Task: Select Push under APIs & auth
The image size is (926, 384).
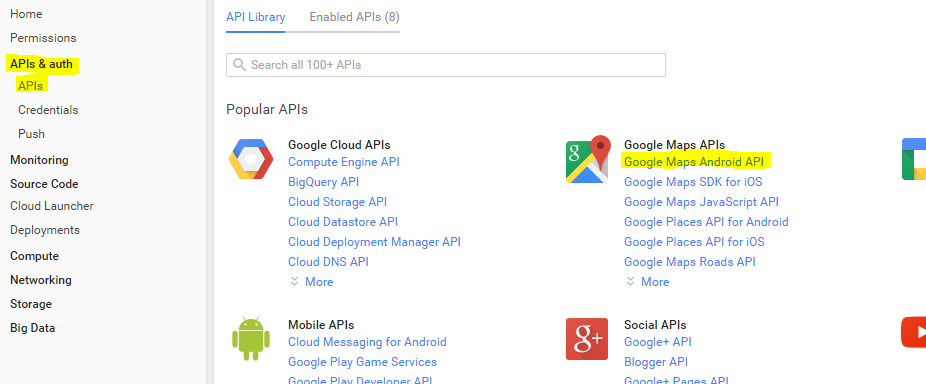Action: click(x=31, y=134)
